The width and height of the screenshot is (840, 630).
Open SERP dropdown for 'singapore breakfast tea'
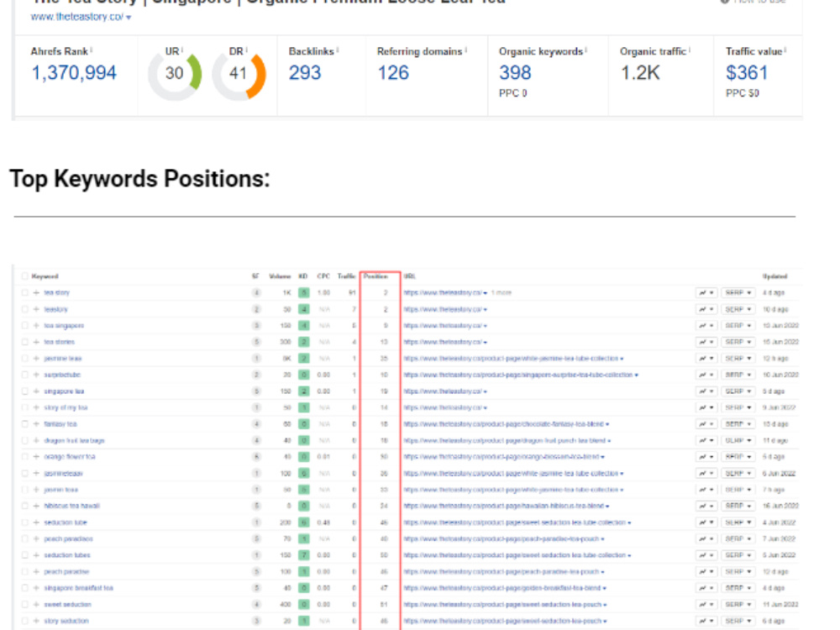[738, 588]
